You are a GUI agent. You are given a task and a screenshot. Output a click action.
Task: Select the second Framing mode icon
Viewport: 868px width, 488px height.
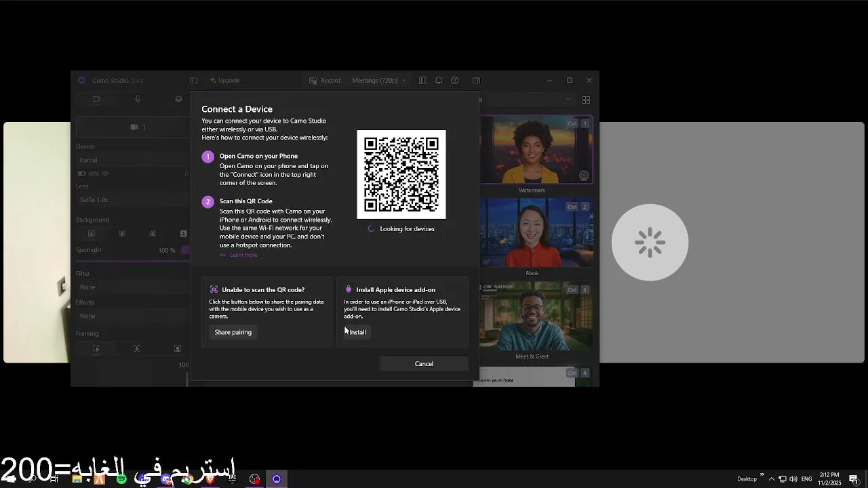point(137,348)
